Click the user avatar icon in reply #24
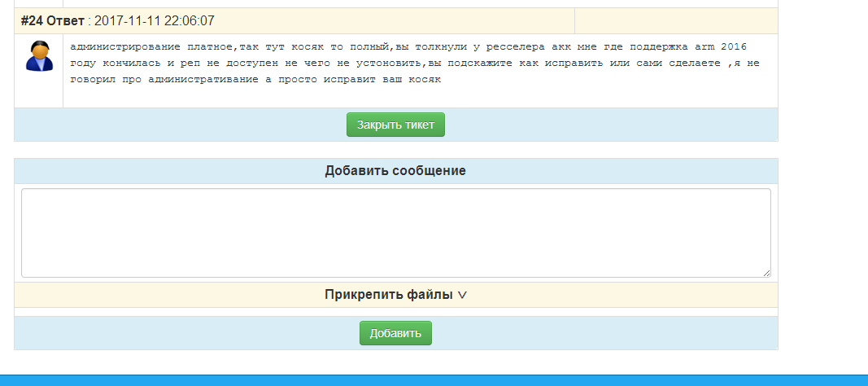Viewport: 868px width, 386px height. (x=38, y=56)
